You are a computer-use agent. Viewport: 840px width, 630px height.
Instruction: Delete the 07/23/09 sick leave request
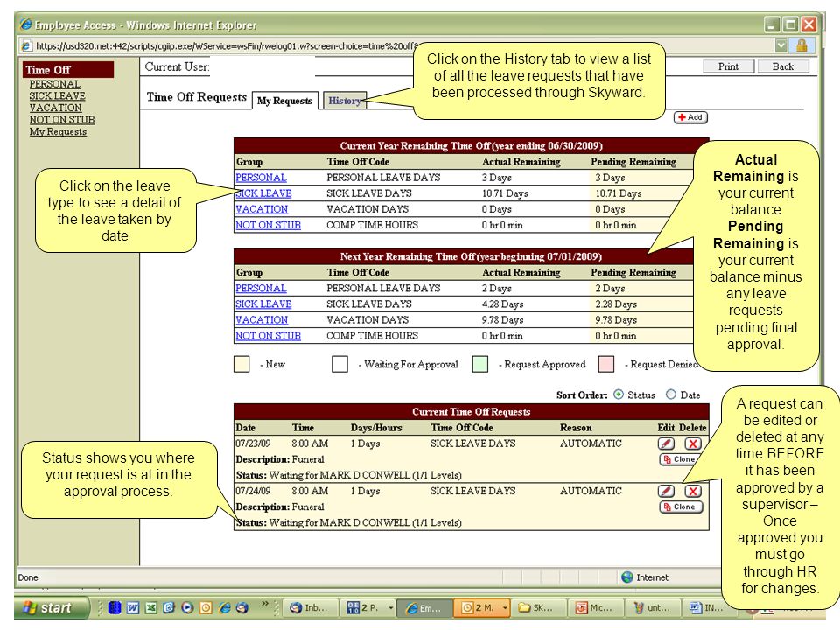click(693, 444)
